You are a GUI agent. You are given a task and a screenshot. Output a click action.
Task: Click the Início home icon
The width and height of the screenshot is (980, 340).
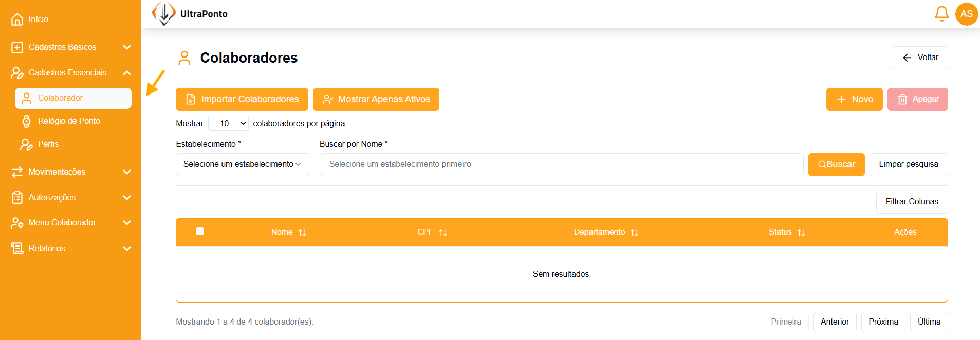[x=17, y=20]
